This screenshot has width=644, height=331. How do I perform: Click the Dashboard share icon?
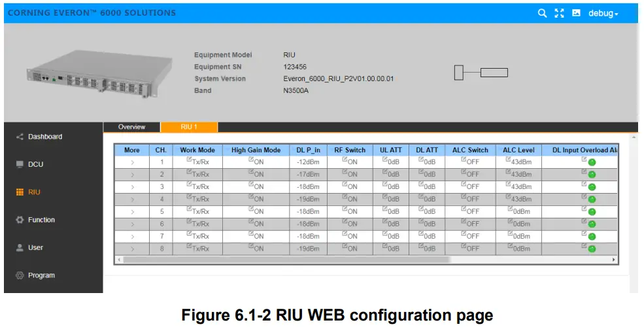(20, 137)
